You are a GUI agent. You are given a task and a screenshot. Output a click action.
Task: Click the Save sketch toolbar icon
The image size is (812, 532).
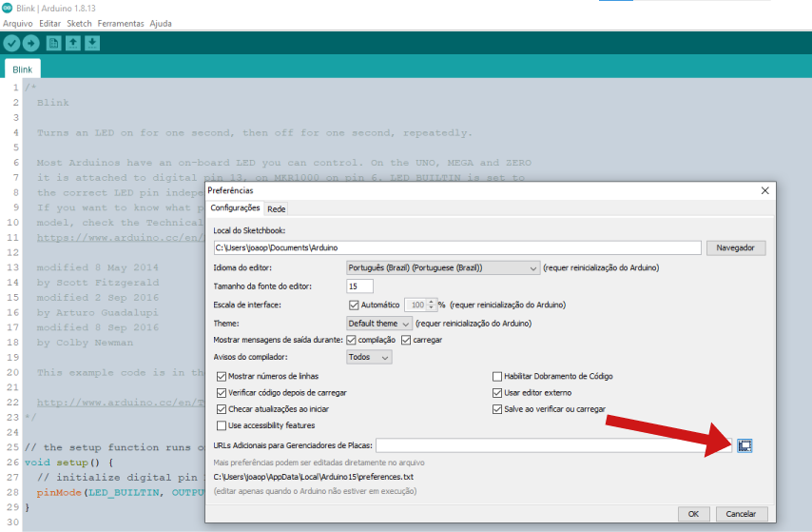(92, 43)
